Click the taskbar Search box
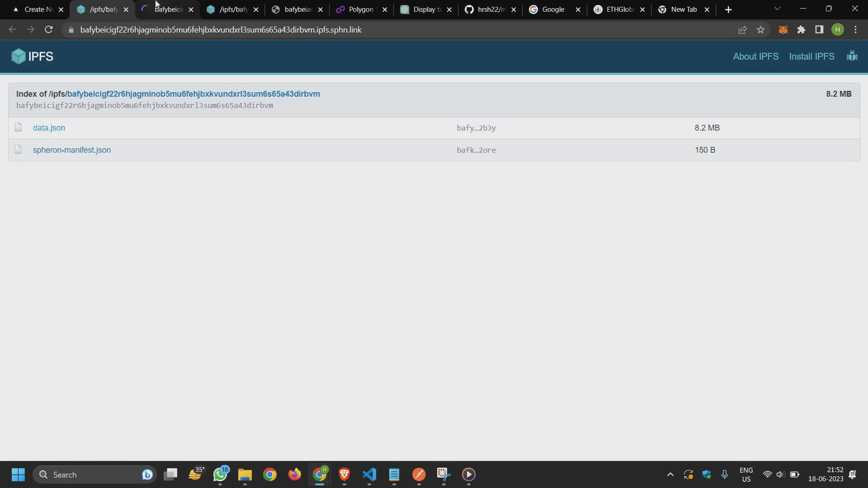Screen dimensions: 868x488 94,474
